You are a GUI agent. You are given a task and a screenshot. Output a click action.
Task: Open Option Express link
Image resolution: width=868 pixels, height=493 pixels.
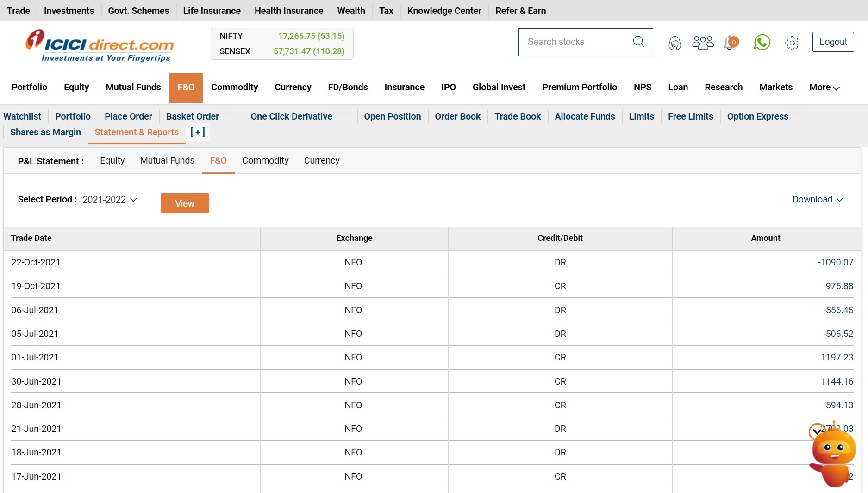click(x=757, y=116)
